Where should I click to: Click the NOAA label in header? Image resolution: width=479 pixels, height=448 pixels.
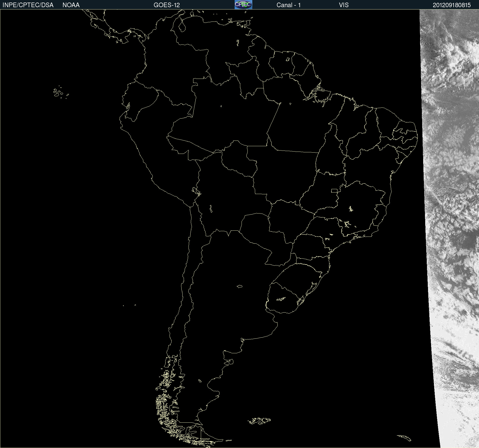(x=71, y=5)
